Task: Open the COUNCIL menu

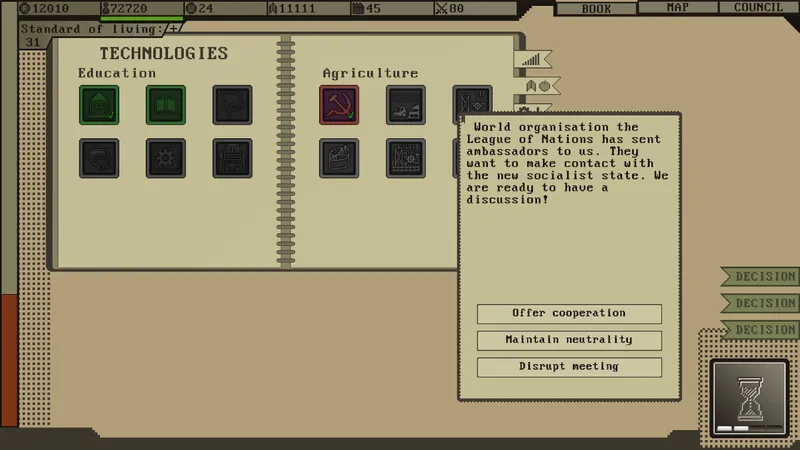Action: [757, 8]
